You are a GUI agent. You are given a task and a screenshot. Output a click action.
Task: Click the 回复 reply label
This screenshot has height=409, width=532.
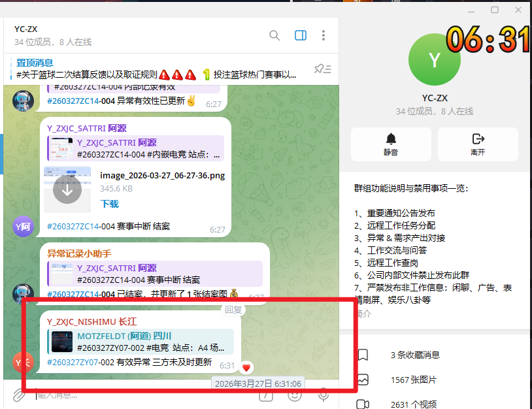pos(233,310)
